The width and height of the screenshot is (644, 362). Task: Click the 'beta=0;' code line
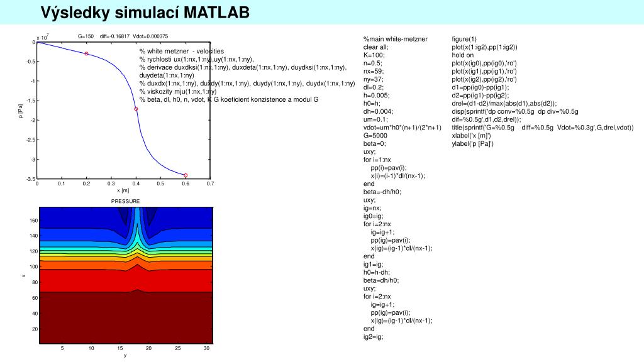pos(375,144)
